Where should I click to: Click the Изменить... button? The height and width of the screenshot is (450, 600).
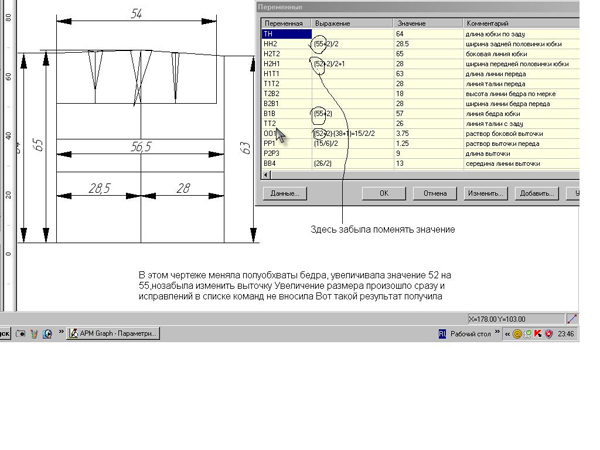[x=486, y=193]
